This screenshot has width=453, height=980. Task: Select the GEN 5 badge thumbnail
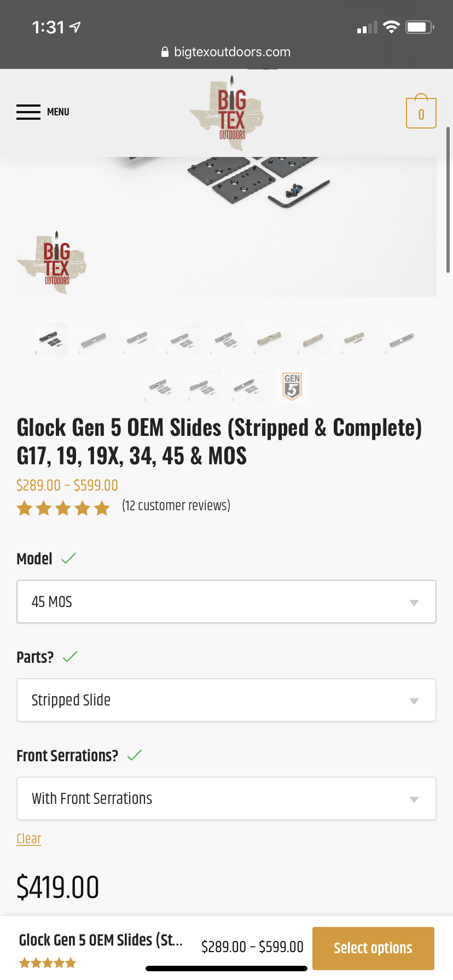coord(292,387)
